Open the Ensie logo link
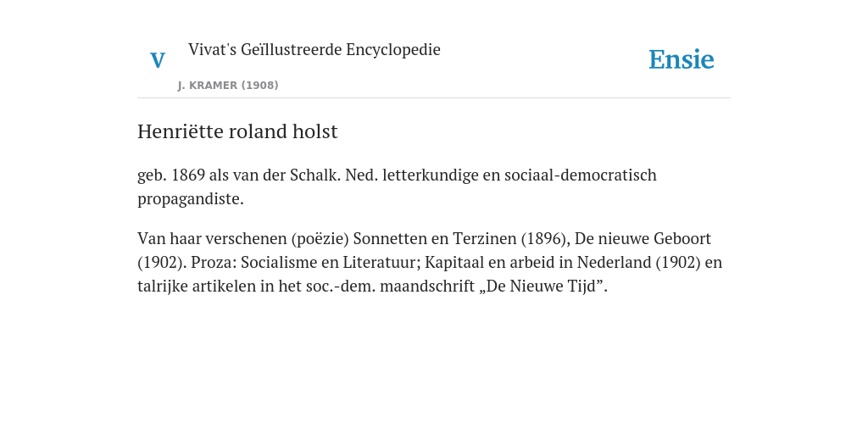 tap(682, 59)
